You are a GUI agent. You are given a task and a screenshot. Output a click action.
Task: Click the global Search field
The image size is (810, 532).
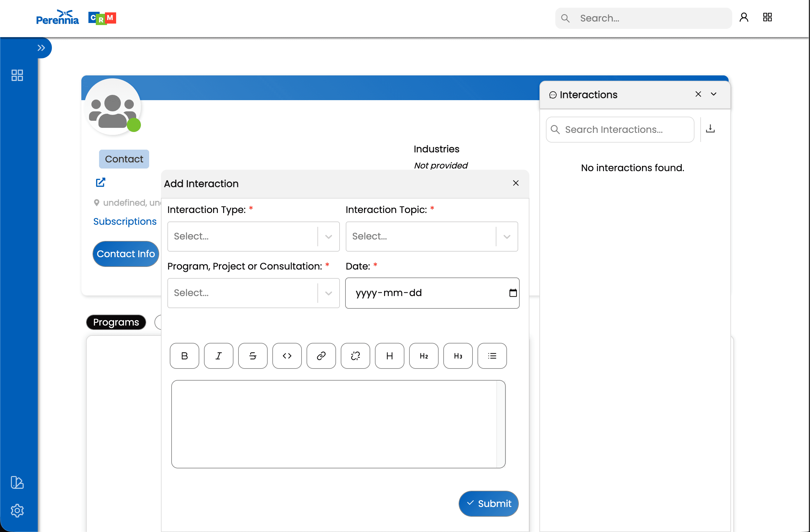coord(643,18)
